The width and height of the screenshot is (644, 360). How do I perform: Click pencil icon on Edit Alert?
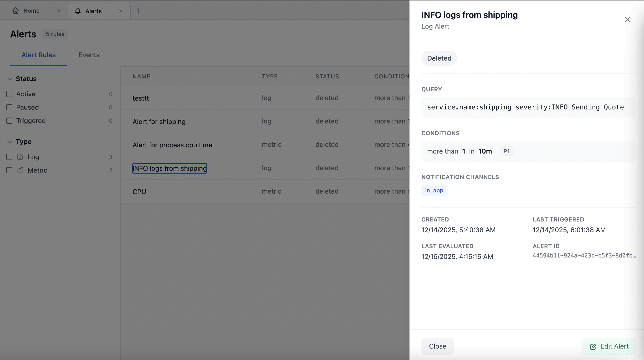(593, 346)
